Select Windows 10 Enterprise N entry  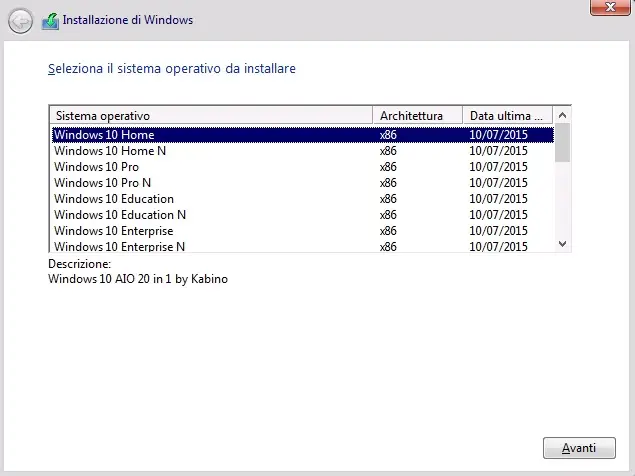click(x=303, y=246)
